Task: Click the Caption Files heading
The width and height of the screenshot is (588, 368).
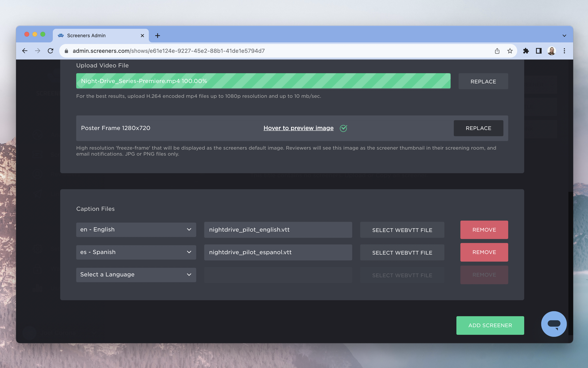Action: [95, 209]
